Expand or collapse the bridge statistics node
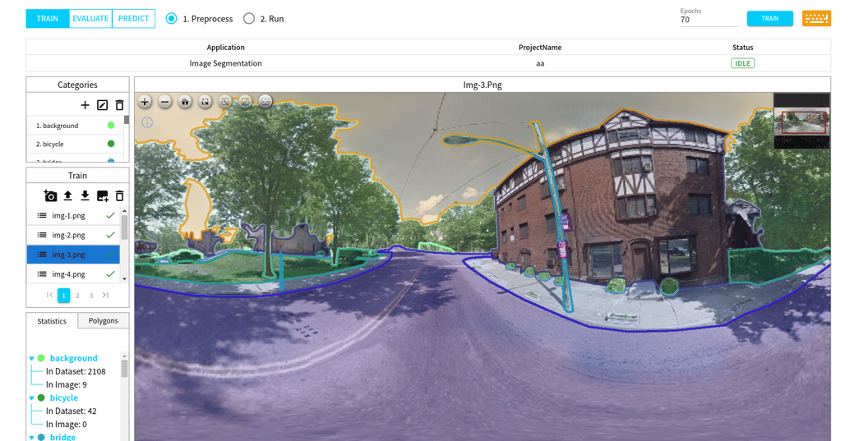Image resolution: width=868 pixels, height=441 pixels. [x=32, y=437]
